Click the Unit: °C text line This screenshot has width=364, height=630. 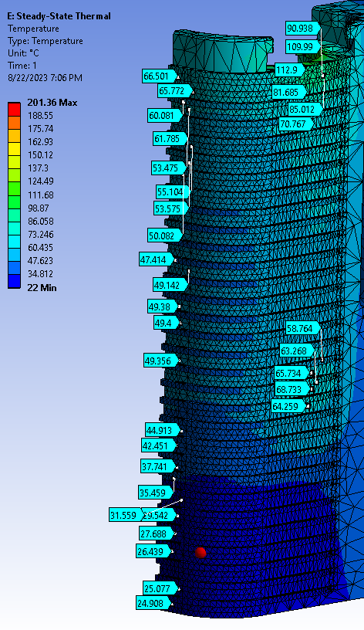[23, 53]
